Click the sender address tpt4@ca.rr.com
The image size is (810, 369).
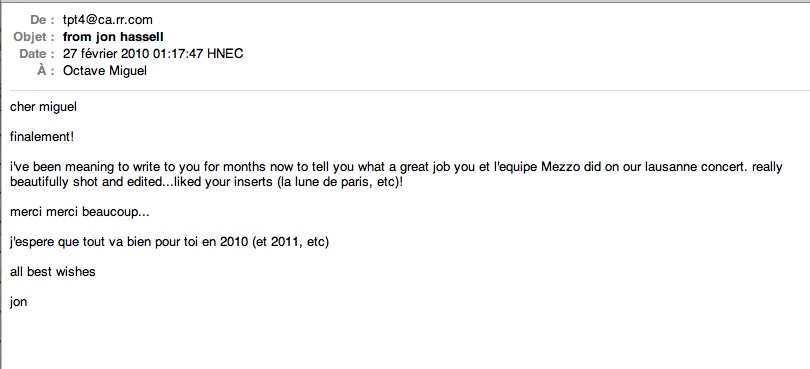[107, 20]
